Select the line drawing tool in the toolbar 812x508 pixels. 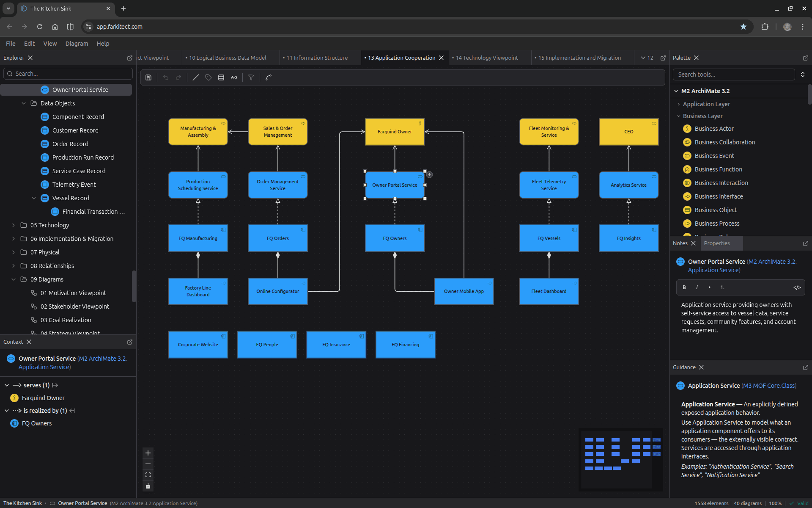click(196, 77)
